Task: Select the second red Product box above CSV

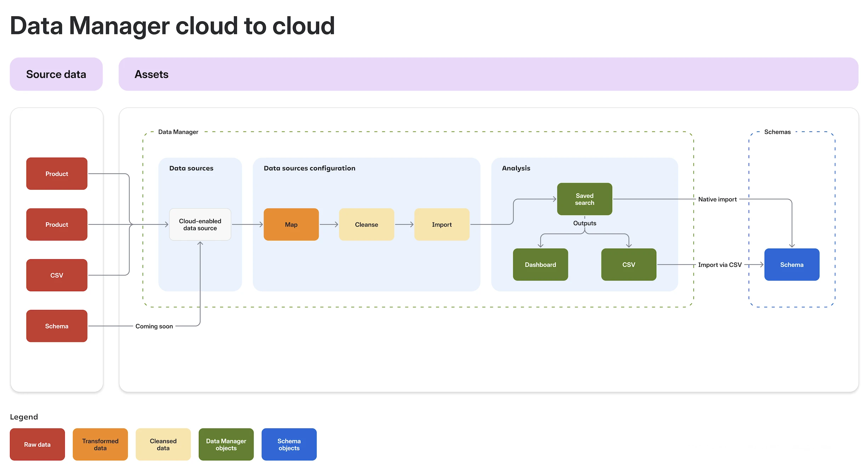Action: point(57,224)
